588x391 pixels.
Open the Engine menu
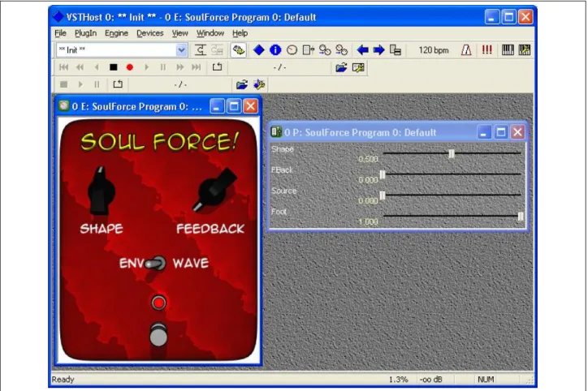116,33
